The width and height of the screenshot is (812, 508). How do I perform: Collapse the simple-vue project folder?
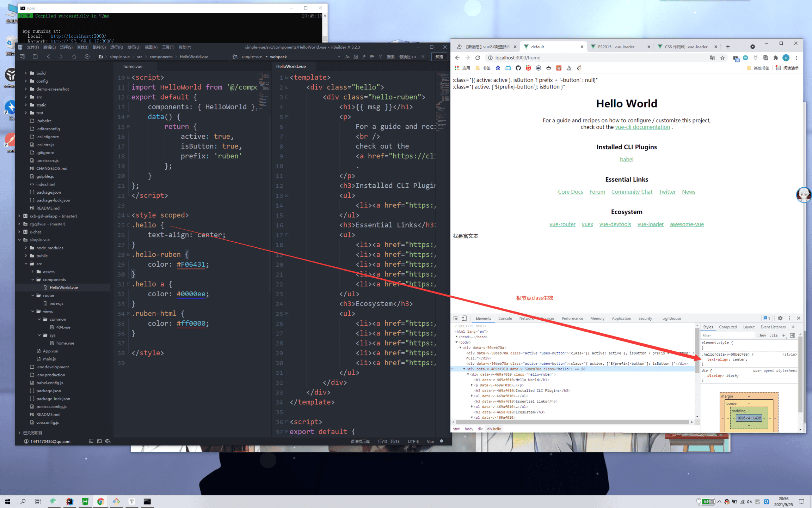[x=19, y=240]
